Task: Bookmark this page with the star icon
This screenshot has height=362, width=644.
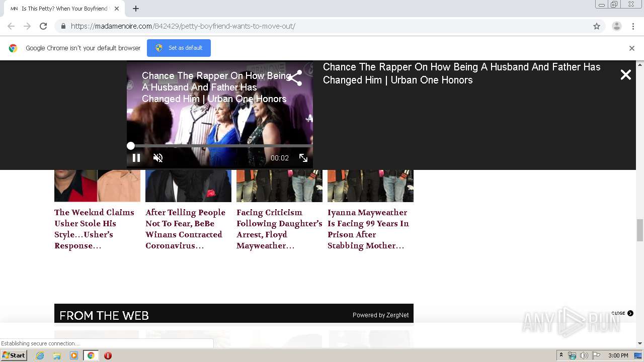Action: (x=597, y=26)
